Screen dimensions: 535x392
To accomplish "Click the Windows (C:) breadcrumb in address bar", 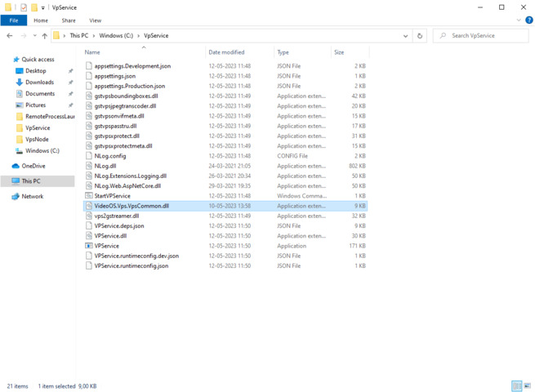I will coord(118,36).
